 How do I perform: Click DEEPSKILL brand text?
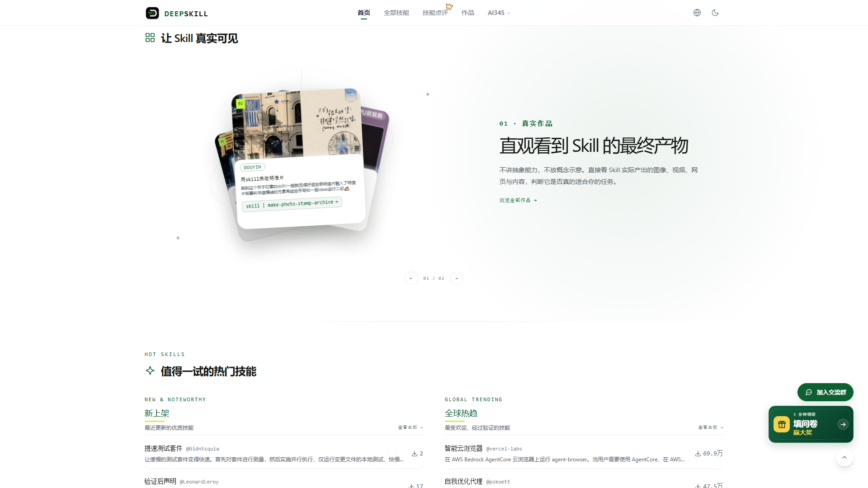186,14
